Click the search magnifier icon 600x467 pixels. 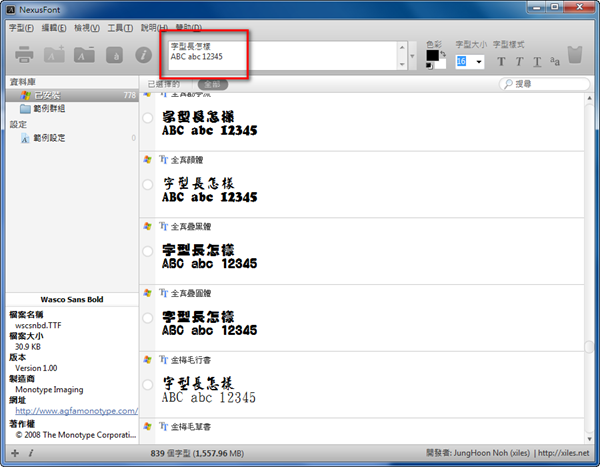pyautogui.click(x=508, y=84)
